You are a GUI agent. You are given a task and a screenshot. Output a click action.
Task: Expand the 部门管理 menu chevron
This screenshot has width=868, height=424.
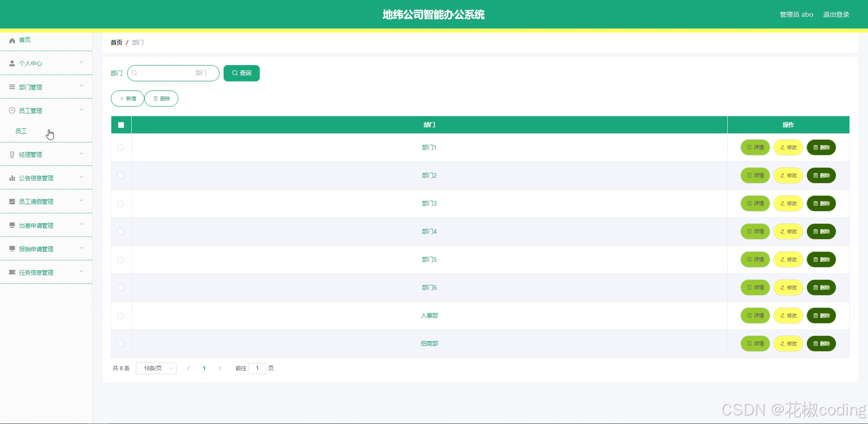tap(81, 85)
